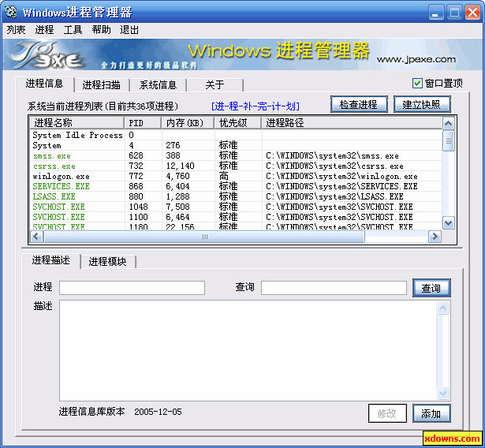Click description box scroll-down arrow

(x=442, y=393)
